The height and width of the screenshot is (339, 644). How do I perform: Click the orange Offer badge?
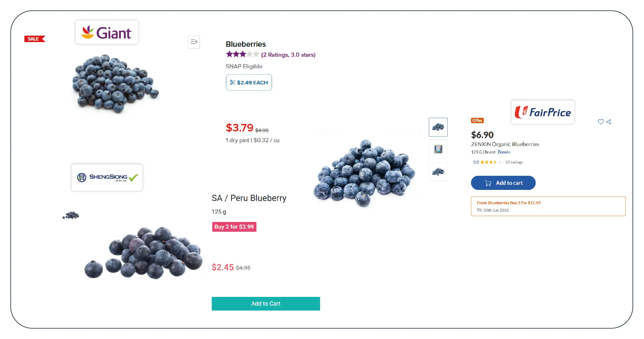[x=477, y=120]
